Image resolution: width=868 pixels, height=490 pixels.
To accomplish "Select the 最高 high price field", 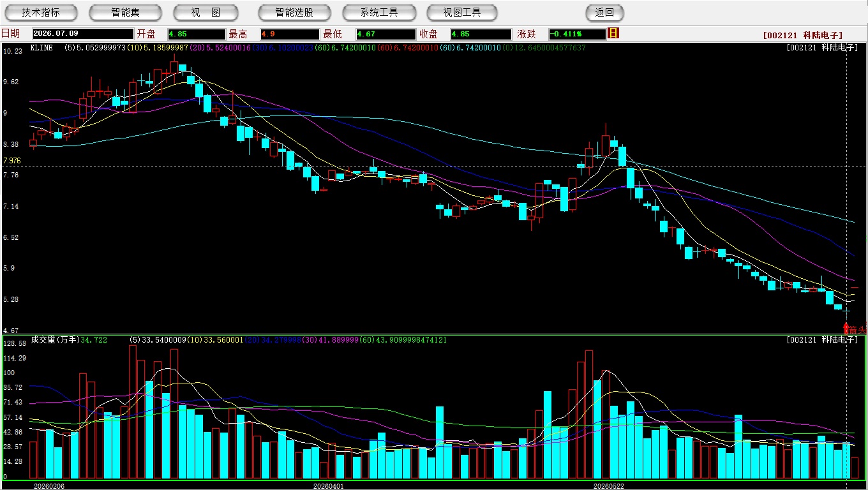I will (x=289, y=34).
